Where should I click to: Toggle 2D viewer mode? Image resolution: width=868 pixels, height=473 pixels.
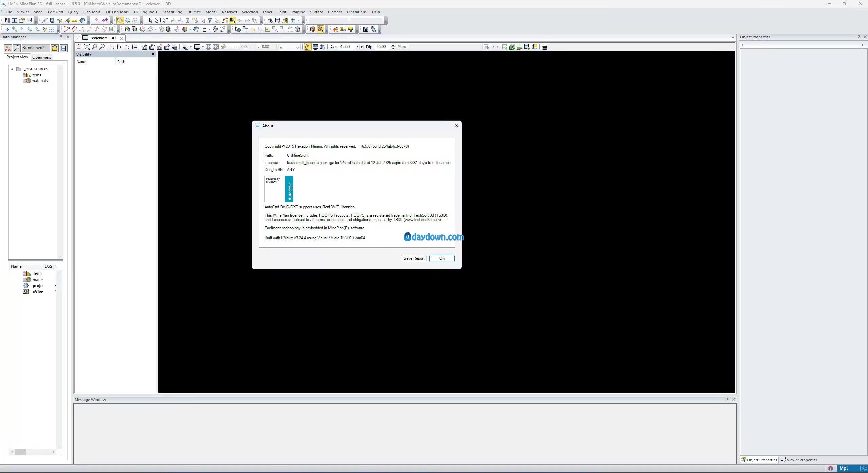(x=208, y=47)
